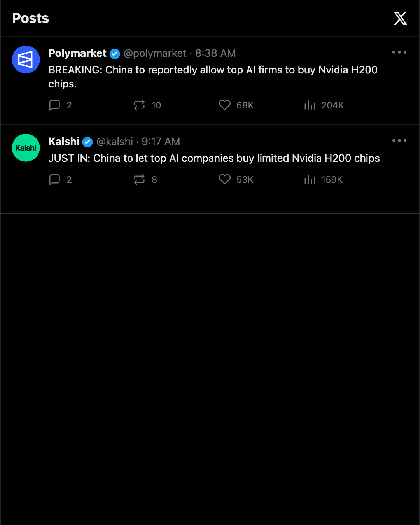Open the @polymarket handle link

point(155,53)
